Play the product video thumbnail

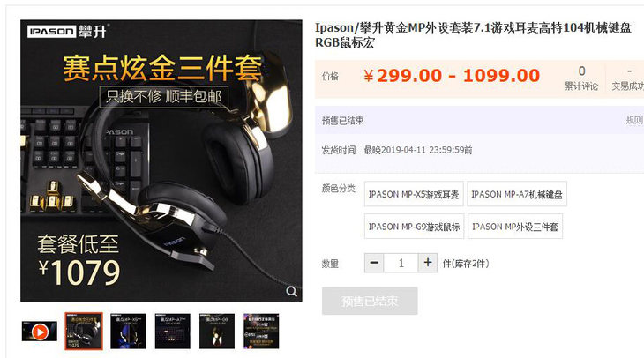click(40, 332)
